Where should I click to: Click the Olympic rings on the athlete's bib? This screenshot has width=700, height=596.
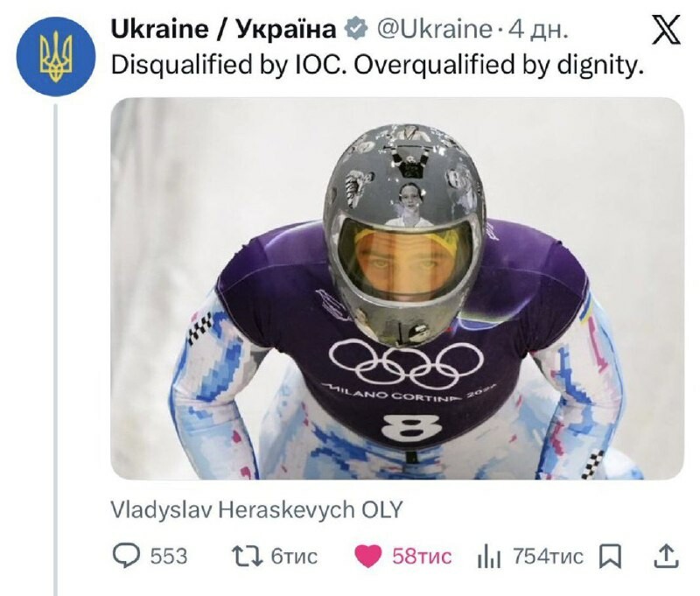(x=406, y=361)
